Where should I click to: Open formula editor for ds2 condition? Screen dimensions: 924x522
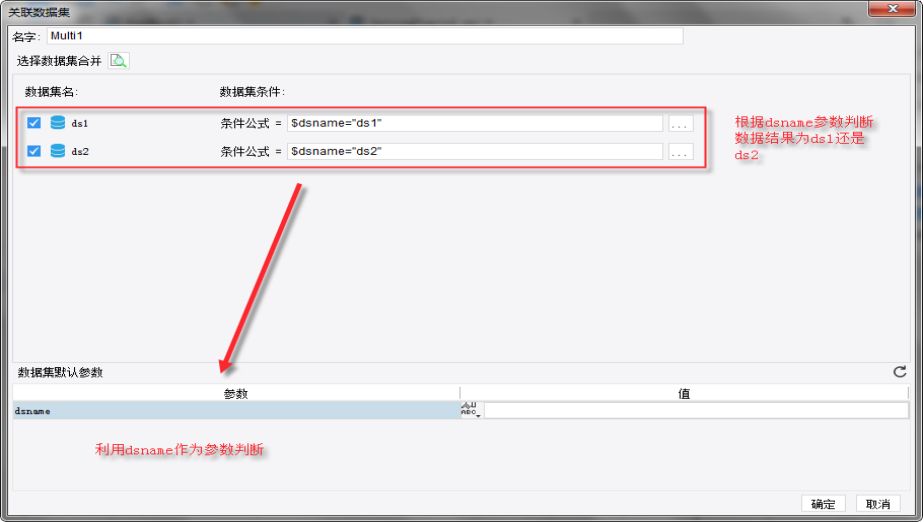click(x=681, y=152)
